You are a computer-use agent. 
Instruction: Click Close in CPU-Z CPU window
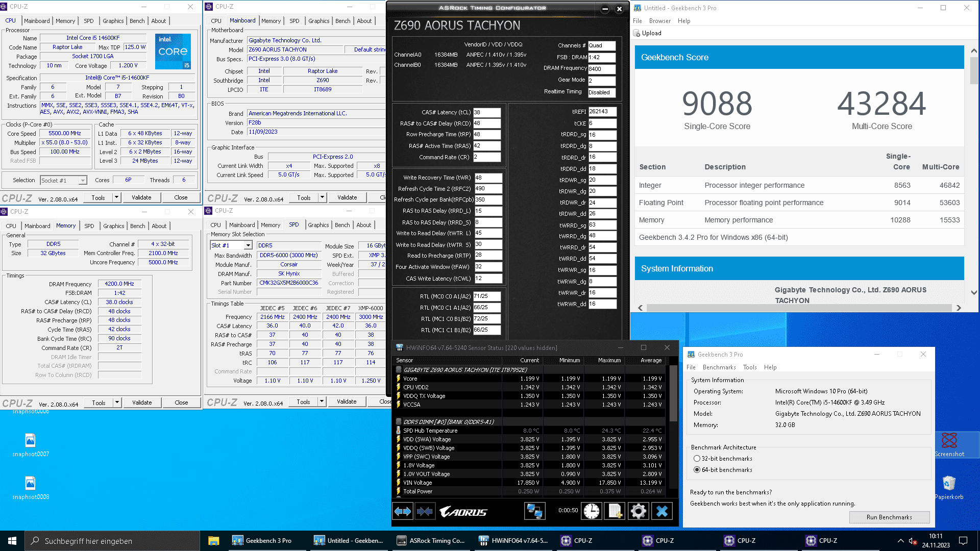point(181,197)
